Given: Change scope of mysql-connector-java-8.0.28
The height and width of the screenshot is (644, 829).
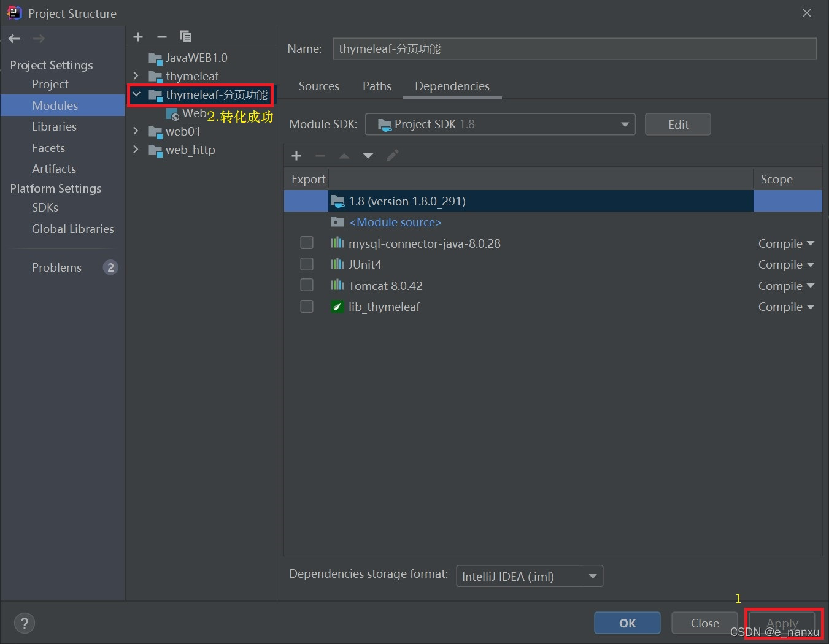Looking at the screenshot, I should click(786, 243).
